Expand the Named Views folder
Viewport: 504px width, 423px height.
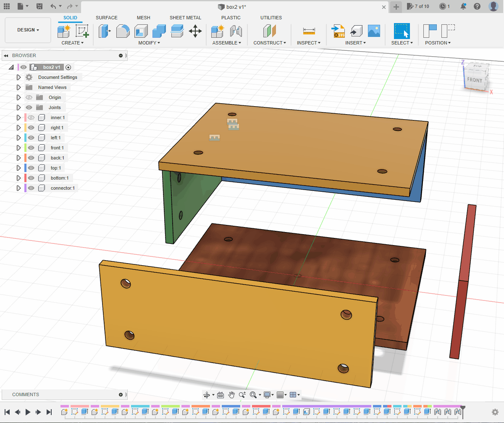tap(18, 87)
